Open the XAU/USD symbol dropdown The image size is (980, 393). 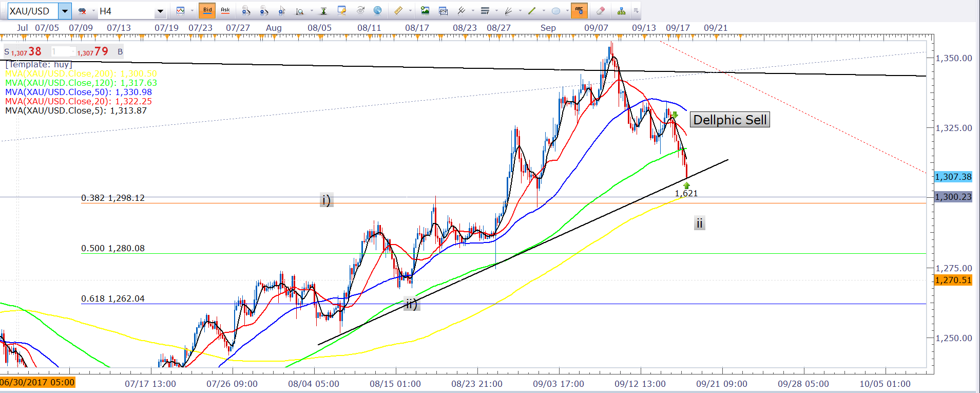[x=65, y=11]
